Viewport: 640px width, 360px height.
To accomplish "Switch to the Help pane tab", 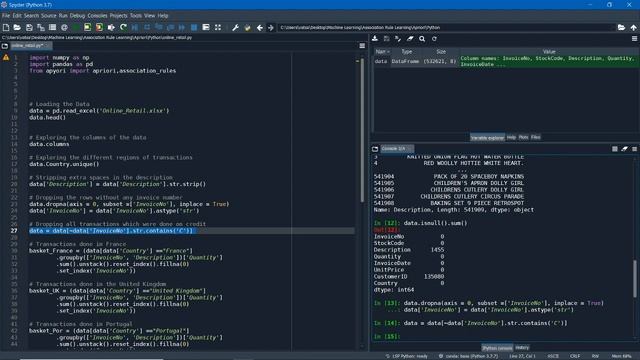I will click(x=511, y=138).
